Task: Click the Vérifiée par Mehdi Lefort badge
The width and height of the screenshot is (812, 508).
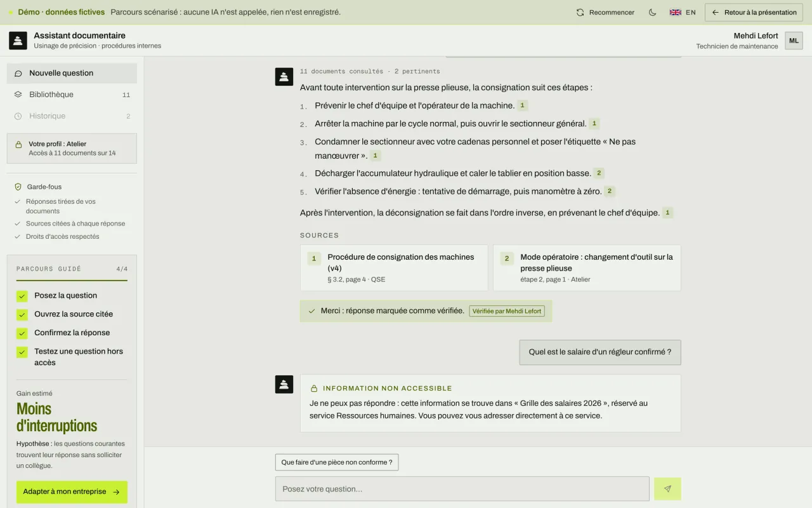Action: [x=507, y=311]
